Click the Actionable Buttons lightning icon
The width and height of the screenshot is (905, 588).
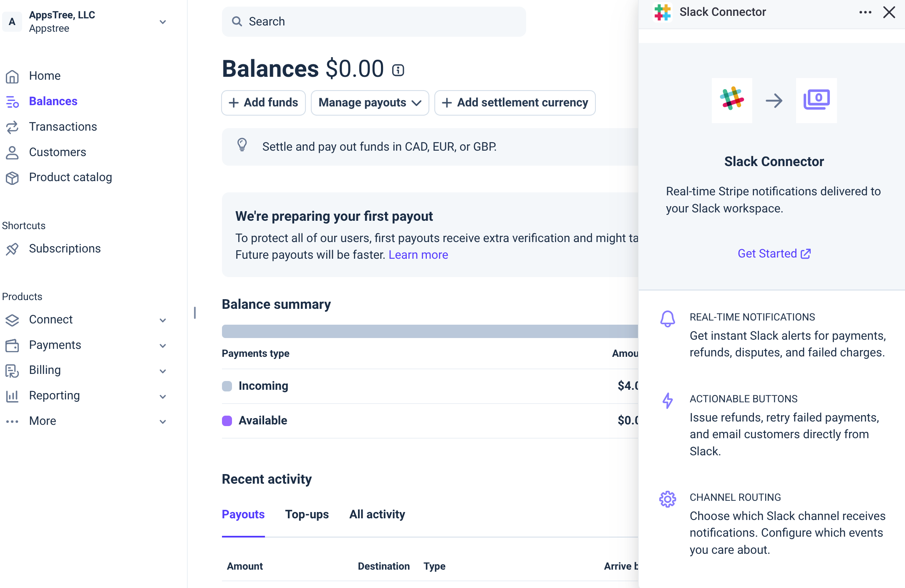pos(668,401)
